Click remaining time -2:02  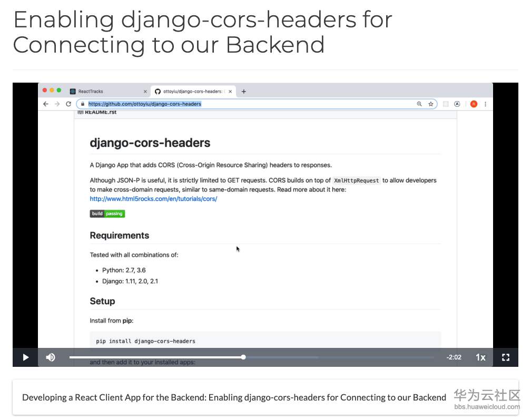(x=454, y=357)
